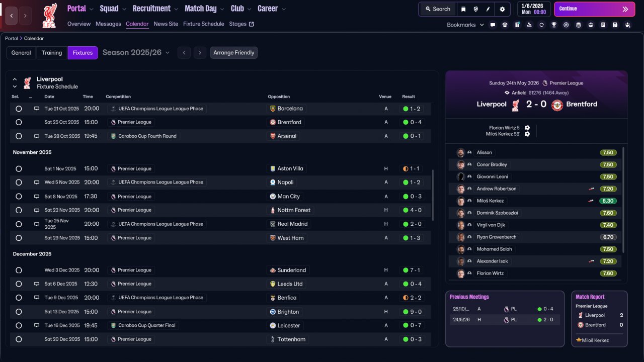644x362 pixels.
Task: Open the Club dropdown menu
Action: [241, 9]
